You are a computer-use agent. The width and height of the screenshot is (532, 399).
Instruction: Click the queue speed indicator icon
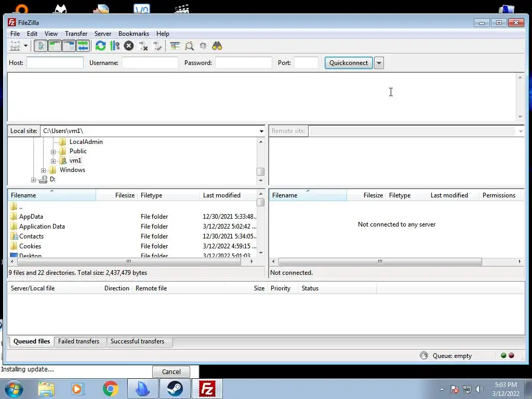(x=424, y=355)
